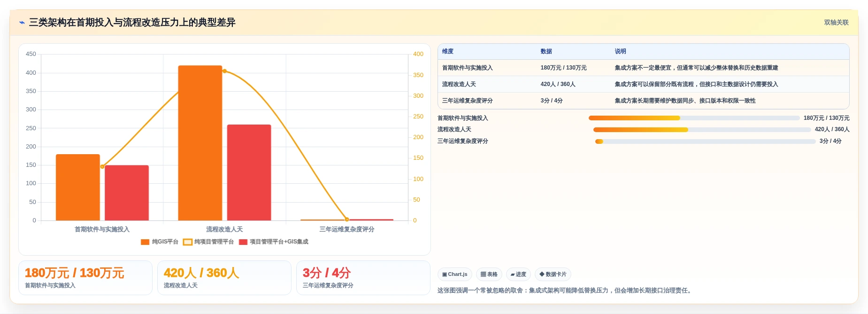Screen dimensions: 868x314
Task: Click table cell 180万元 / 130万元
Action: [563, 68]
